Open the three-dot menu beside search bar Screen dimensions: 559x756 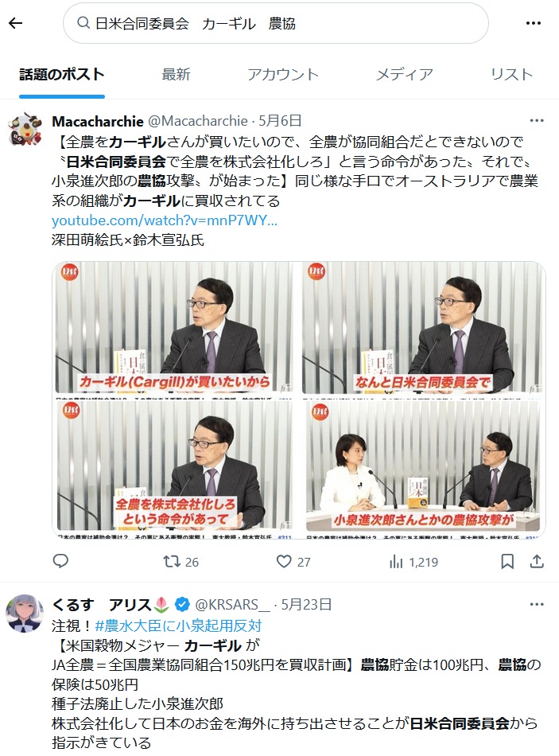point(534,23)
